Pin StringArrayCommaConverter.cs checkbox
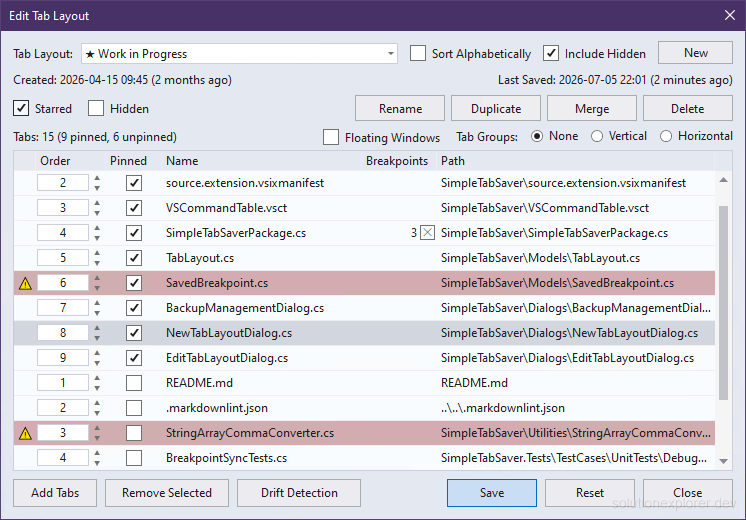Screen dimensions: 746x520 pos(134,432)
